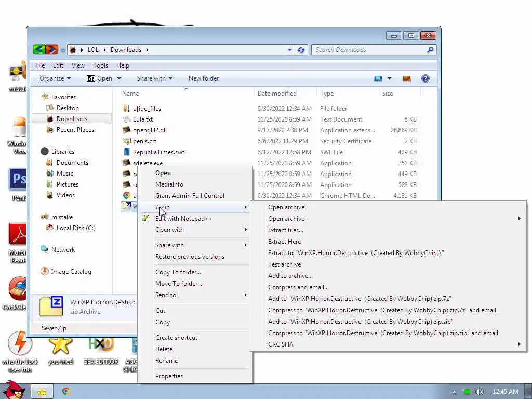Click Image Catalog in navigation pane
This screenshot has width=532, height=399.
tap(71, 271)
